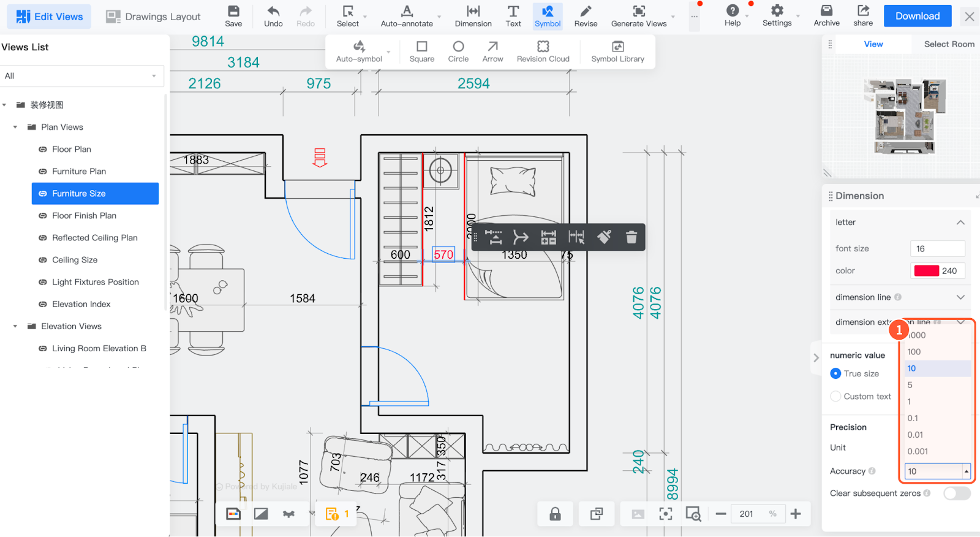
Task: Pick the Circle symbol shape
Action: (458, 51)
